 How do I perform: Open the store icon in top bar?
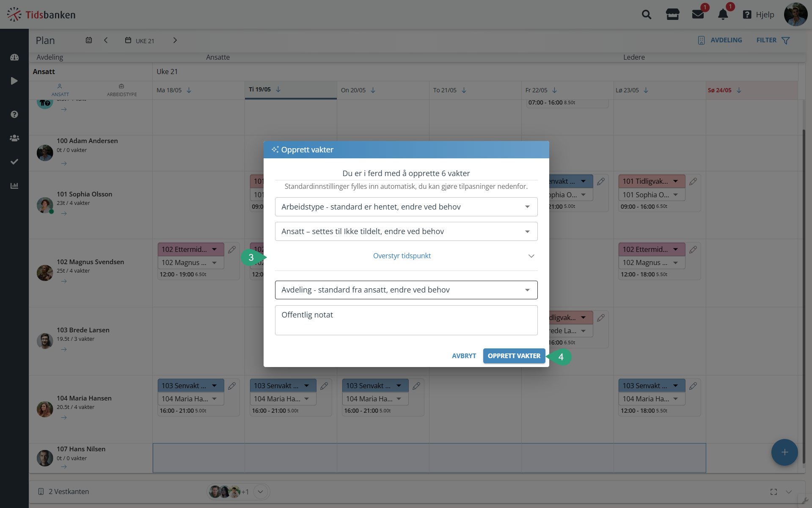(x=672, y=15)
